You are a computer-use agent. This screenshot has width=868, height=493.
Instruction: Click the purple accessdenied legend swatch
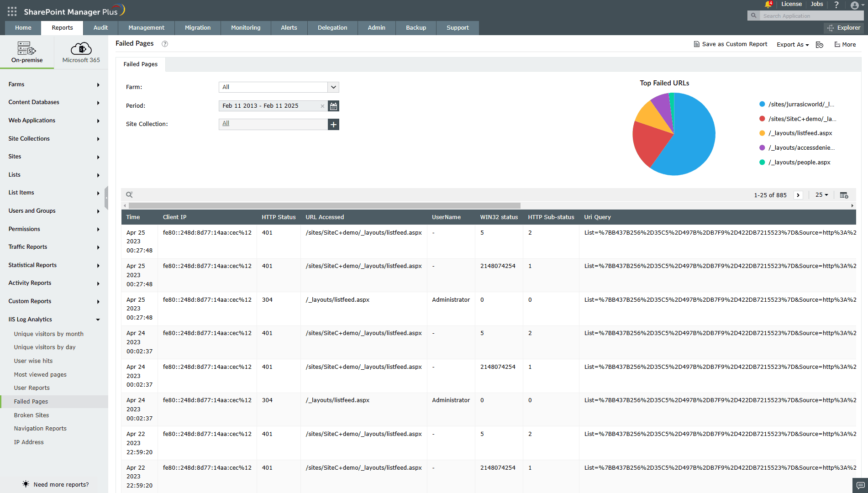(762, 148)
